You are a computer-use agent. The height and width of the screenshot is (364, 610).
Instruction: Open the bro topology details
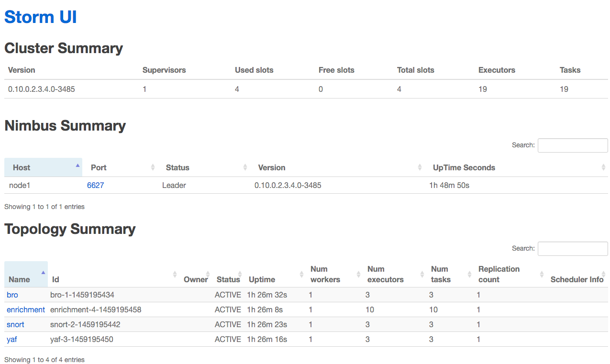click(x=12, y=295)
